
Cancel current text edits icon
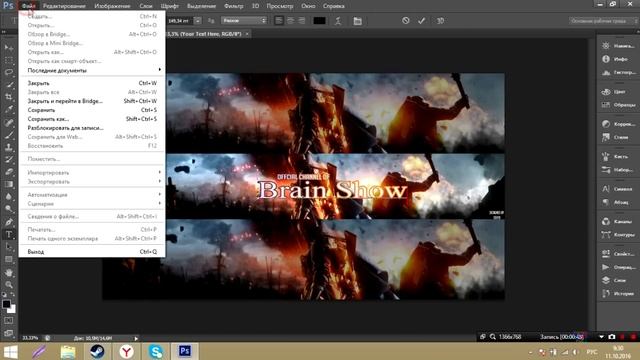405,20
